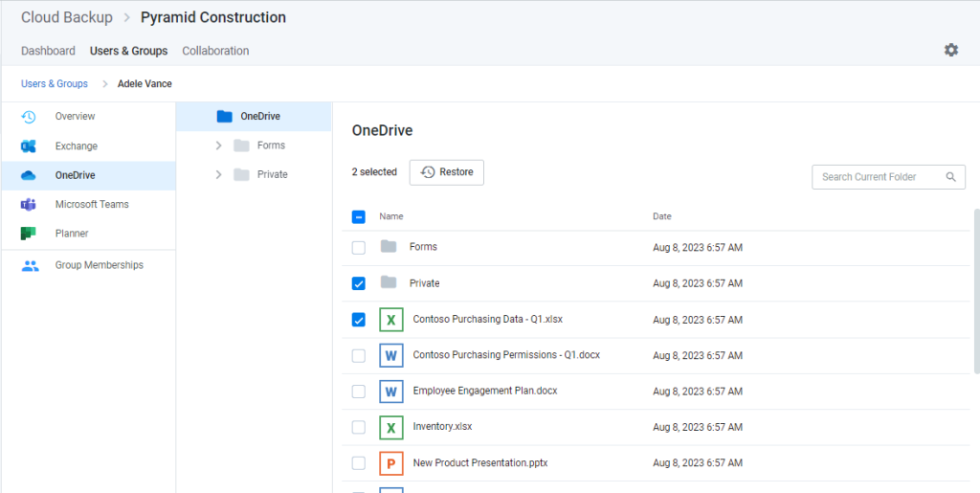Click PowerPoint icon for New Product Presentation
The image size is (980, 493).
coord(391,463)
